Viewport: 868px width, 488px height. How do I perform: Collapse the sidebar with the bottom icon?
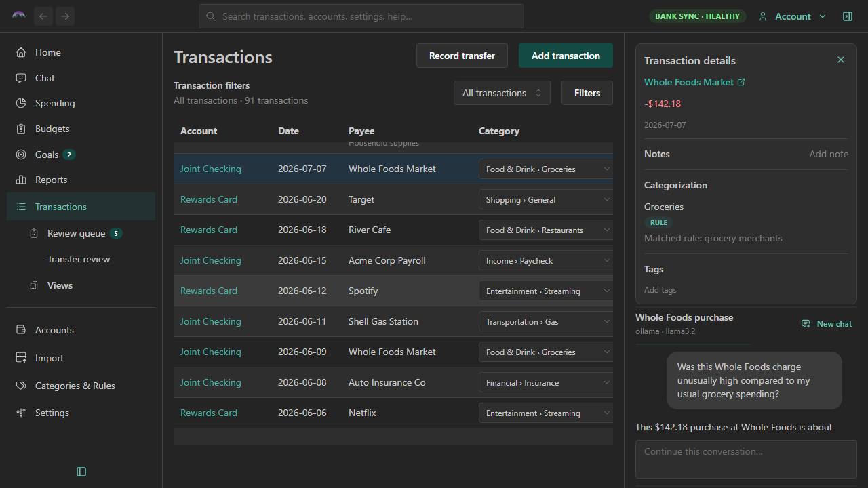coord(81,472)
